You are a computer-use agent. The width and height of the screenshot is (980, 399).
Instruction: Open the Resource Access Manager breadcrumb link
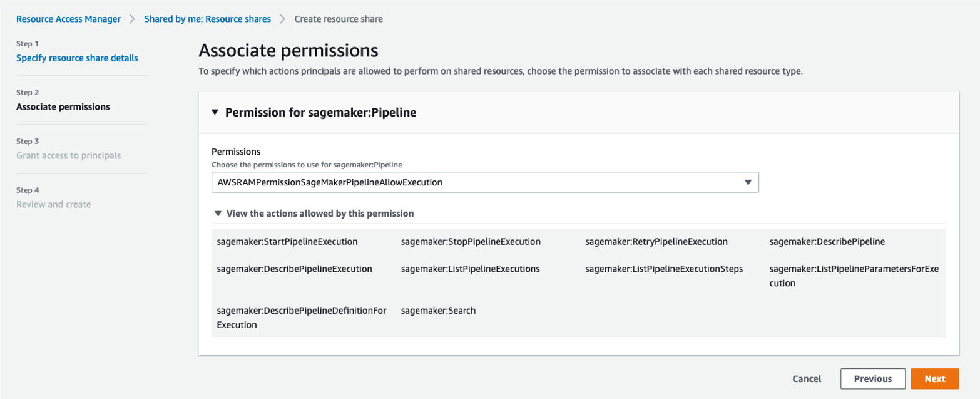pyautogui.click(x=68, y=19)
